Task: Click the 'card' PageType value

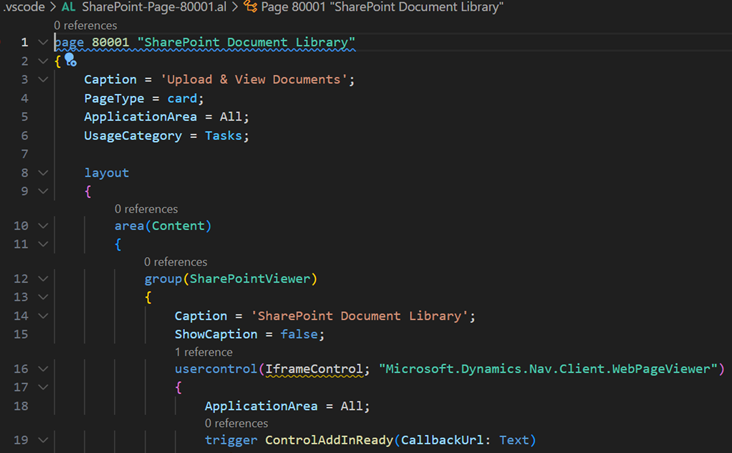Action: 182,99
